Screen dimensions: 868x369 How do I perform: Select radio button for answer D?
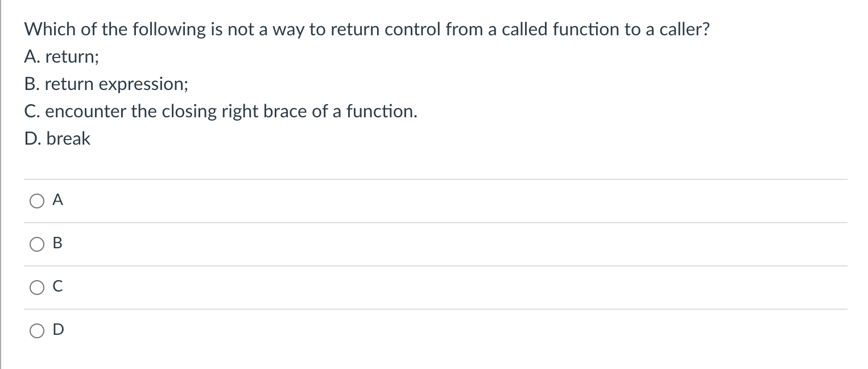click(x=36, y=330)
